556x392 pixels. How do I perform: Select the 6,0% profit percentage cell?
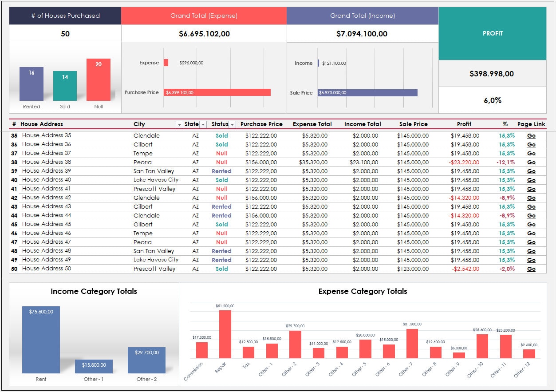click(492, 101)
